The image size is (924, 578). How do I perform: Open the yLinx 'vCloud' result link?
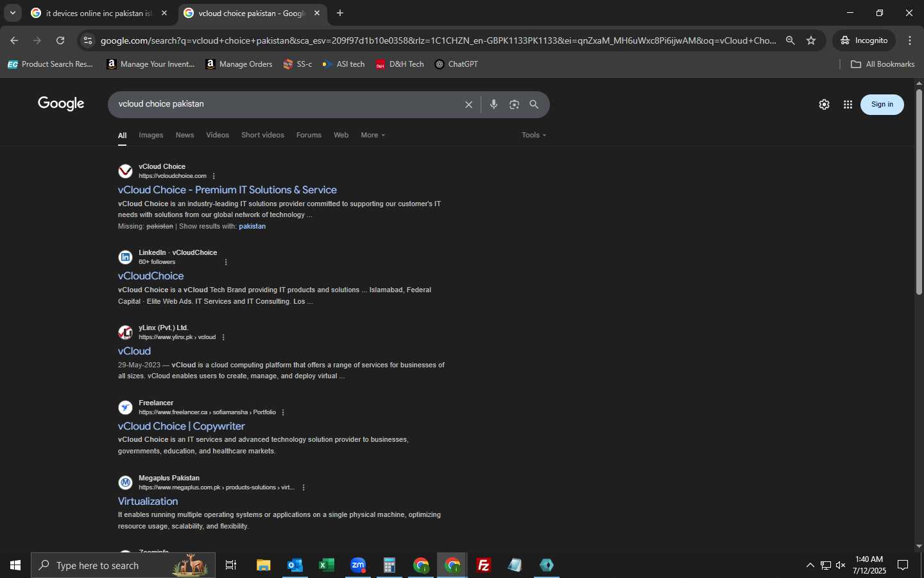tap(134, 351)
